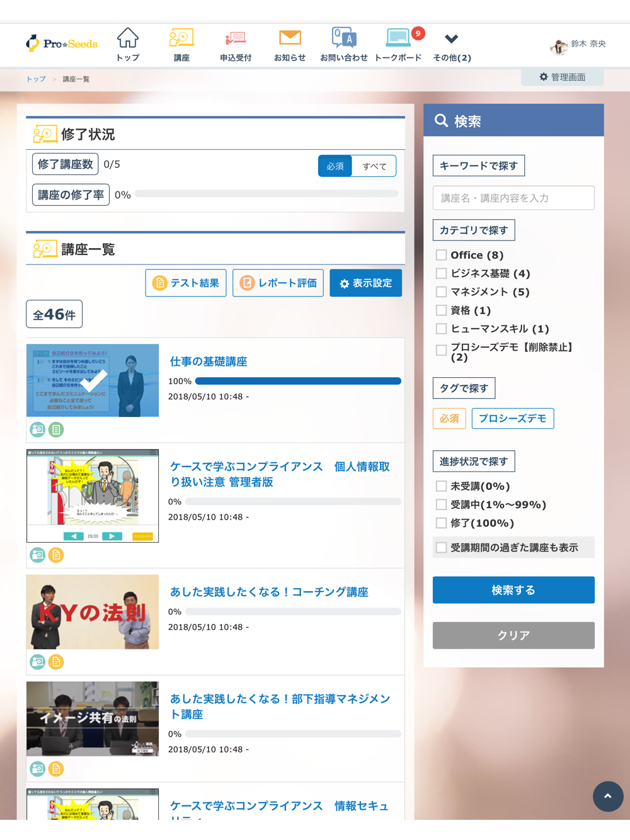Click the 全46件 count label
The image size is (630, 840).
point(54,314)
